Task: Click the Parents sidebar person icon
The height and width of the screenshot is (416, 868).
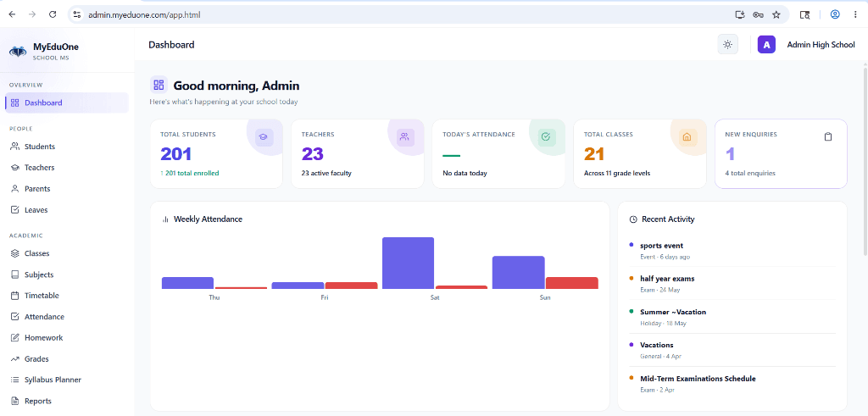Action: pyautogui.click(x=15, y=189)
